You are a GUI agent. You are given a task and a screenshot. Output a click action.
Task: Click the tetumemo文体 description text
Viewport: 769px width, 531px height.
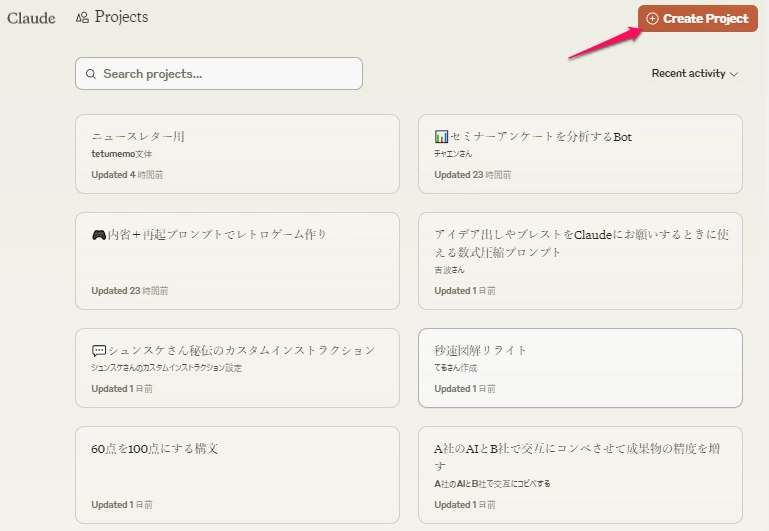click(x=122, y=154)
